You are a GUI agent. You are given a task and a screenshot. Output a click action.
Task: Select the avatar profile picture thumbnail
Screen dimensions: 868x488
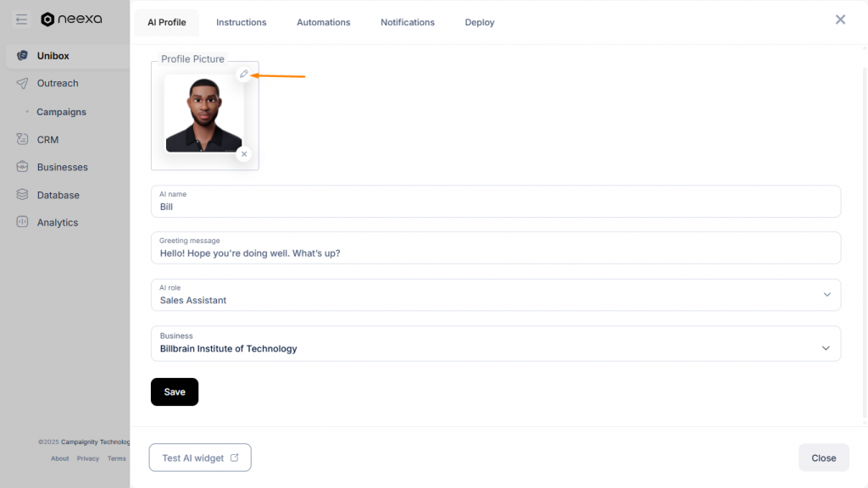pos(204,114)
